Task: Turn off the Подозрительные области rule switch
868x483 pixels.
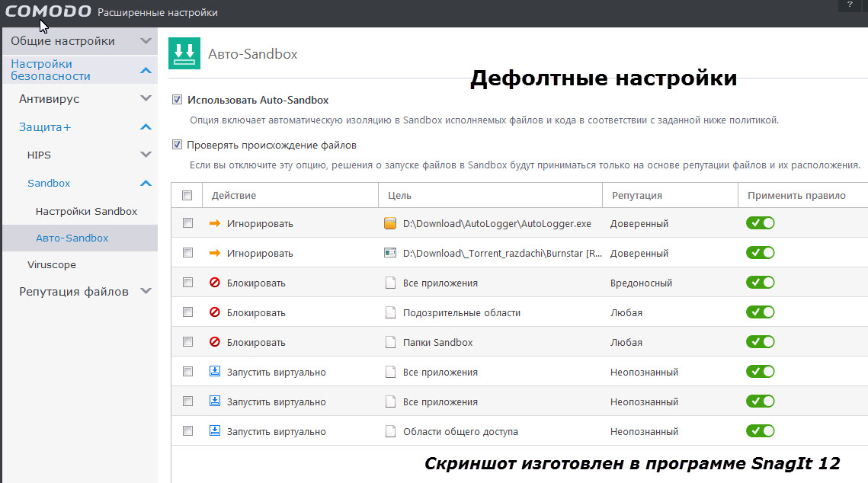Action: [760, 312]
